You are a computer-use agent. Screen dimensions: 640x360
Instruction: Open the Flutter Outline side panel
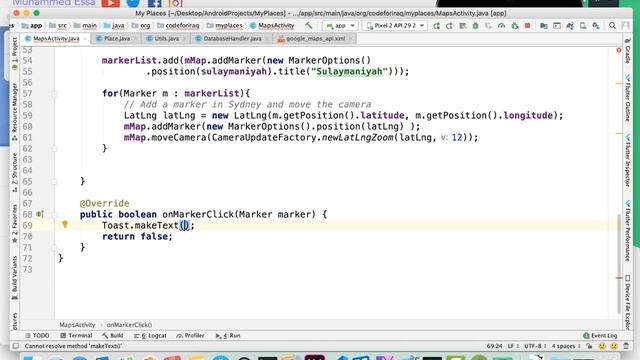(x=628, y=98)
